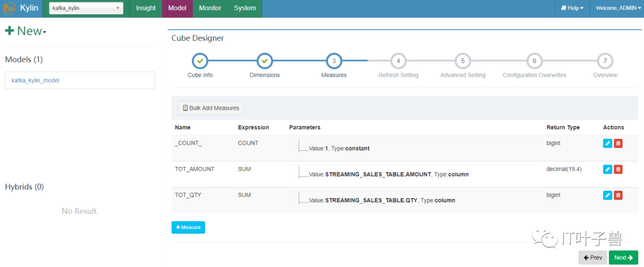This screenshot has width=644, height=267.
Task: Select step 3 Measures circle
Action: (334, 61)
